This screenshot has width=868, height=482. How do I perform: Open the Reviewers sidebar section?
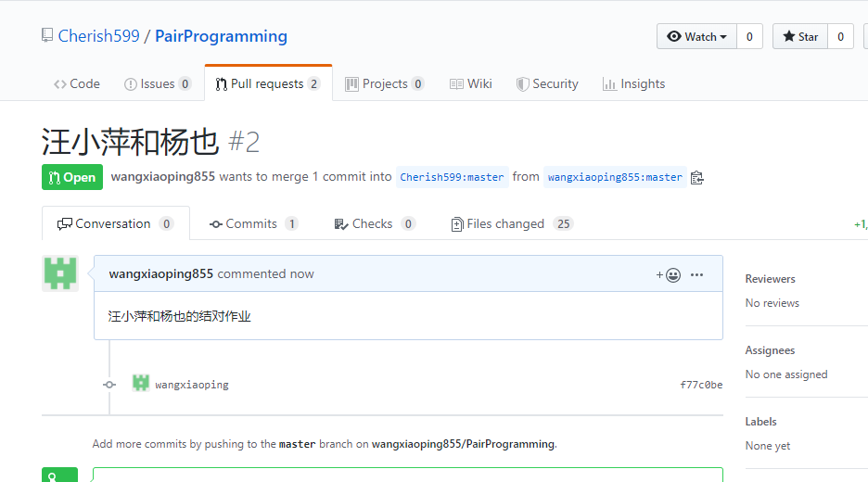click(770, 278)
